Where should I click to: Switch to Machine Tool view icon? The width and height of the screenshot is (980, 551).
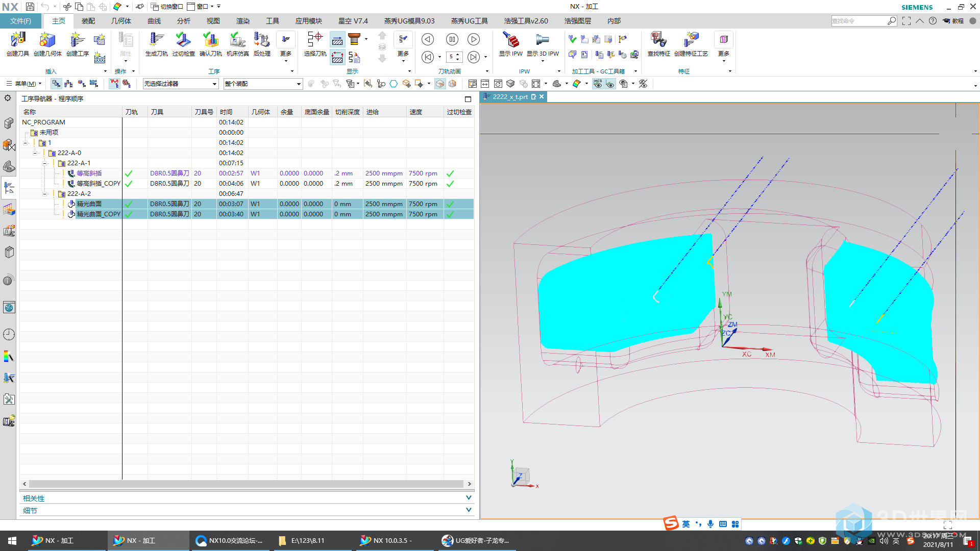point(69,84)
